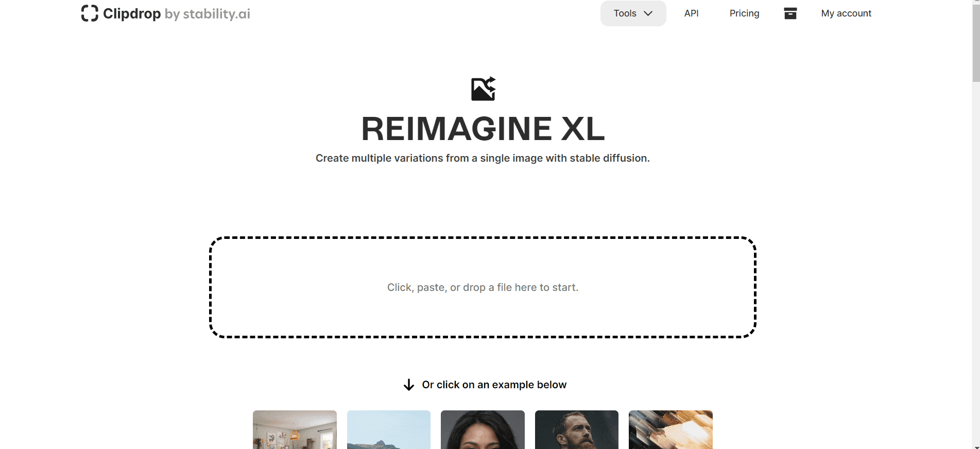Click the 'Or click on an example below' label
This screenshot has height=449, width=980.
pos(494,385)
